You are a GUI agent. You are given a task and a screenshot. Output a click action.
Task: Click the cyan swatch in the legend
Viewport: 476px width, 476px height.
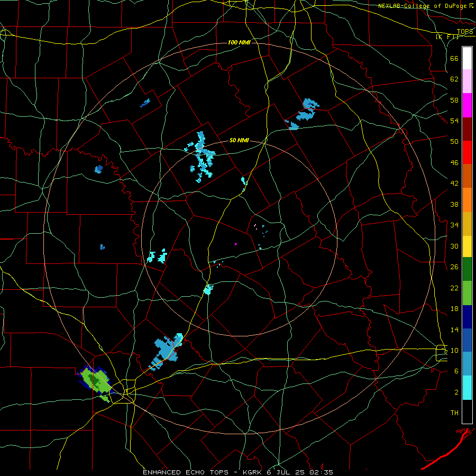point(467,388)
